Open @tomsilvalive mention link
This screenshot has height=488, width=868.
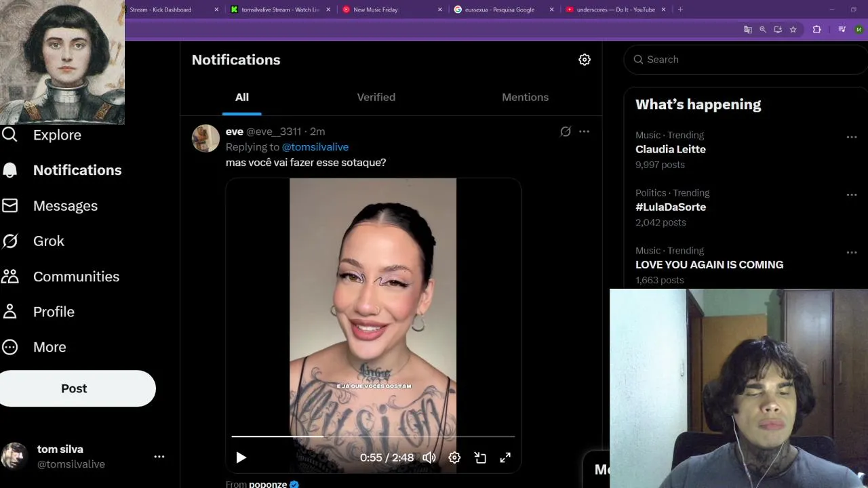click(x=315, y=147)
